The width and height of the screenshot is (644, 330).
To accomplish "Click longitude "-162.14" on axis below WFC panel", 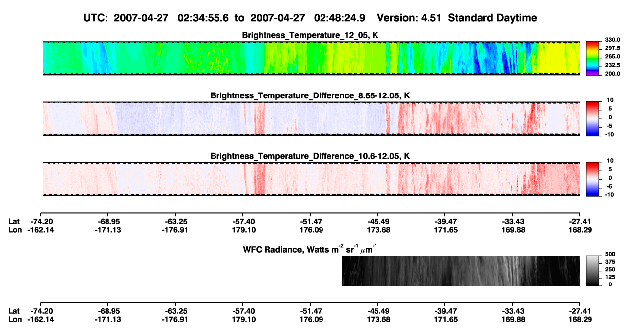I will [41, 320].
